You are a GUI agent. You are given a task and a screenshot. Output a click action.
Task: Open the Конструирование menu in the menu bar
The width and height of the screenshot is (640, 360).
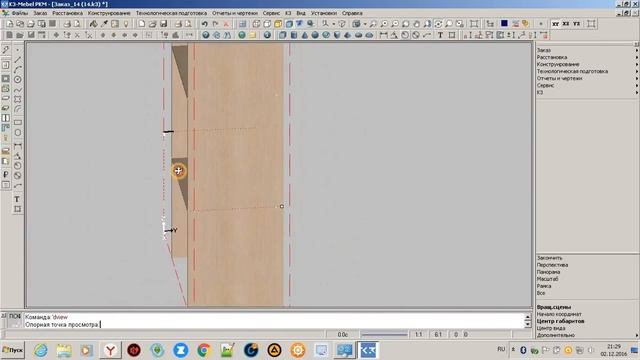pos(109,13)
